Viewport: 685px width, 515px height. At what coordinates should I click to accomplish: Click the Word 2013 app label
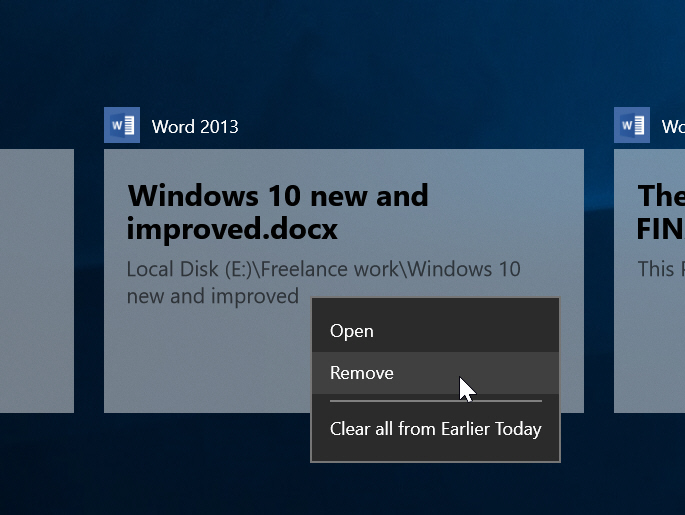pyautogui.click(x=195, y=127)
